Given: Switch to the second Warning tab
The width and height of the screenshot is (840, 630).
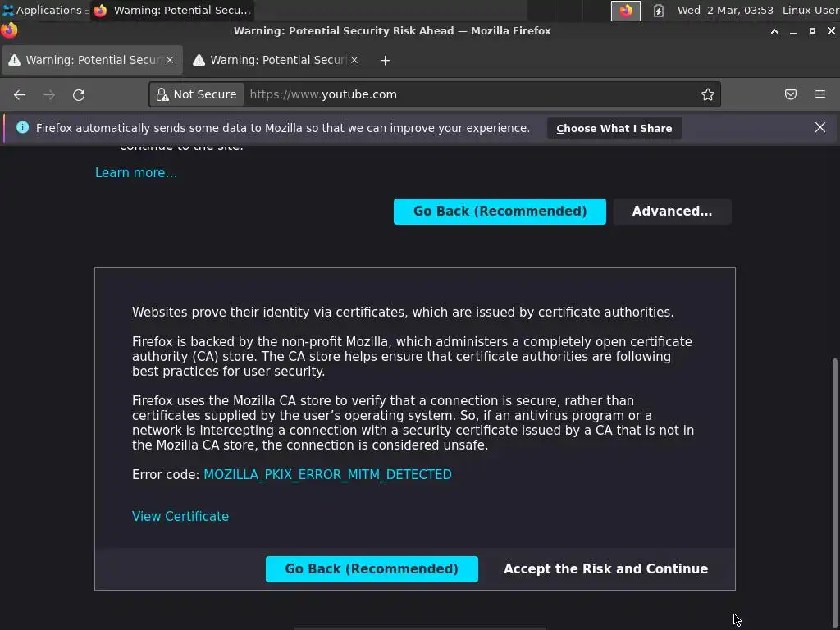Looking at the screenshot, I should click(x=276, y=60).
